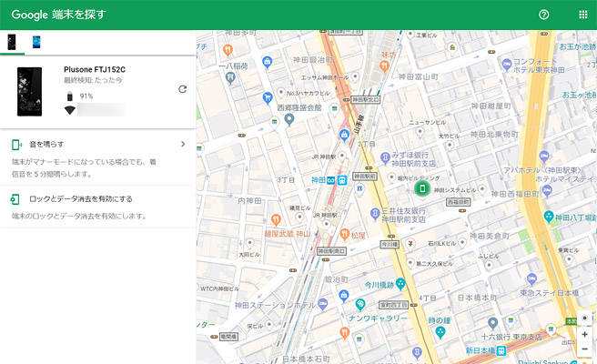Click the コンフォートホテル東京神田 hotel marker
Image resolution: width=597 pixels, height=364 pixels.
[x=506, y=65]
